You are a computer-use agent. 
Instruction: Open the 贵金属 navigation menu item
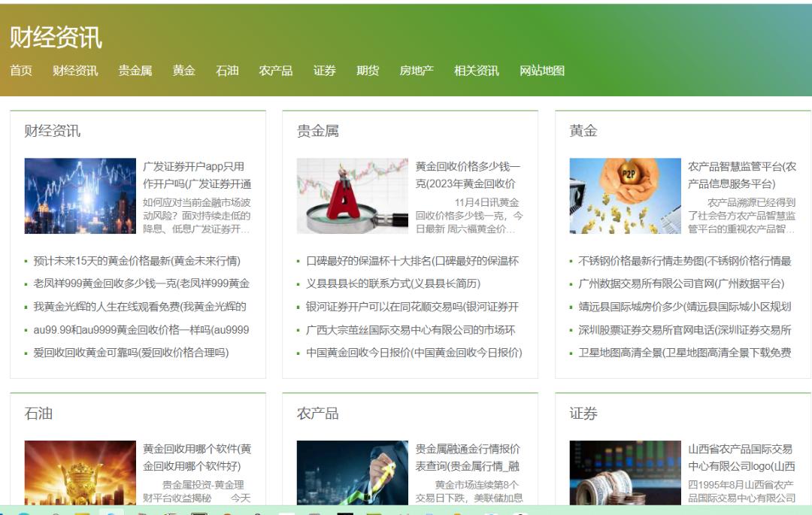(135, 71)
